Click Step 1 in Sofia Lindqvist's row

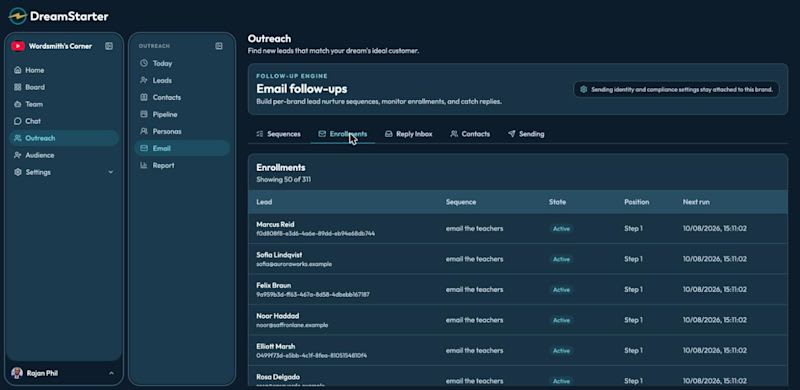(x=633, y=259)
